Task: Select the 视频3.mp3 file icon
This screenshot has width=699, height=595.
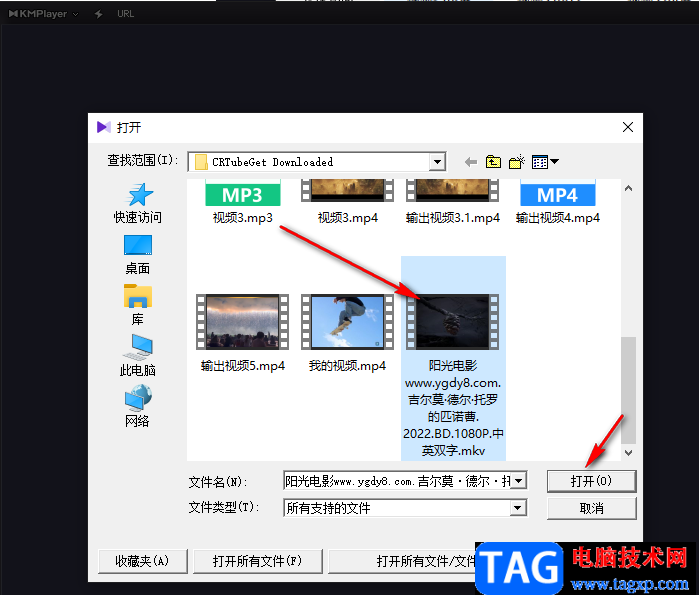Action: click(x=243, y=193)
